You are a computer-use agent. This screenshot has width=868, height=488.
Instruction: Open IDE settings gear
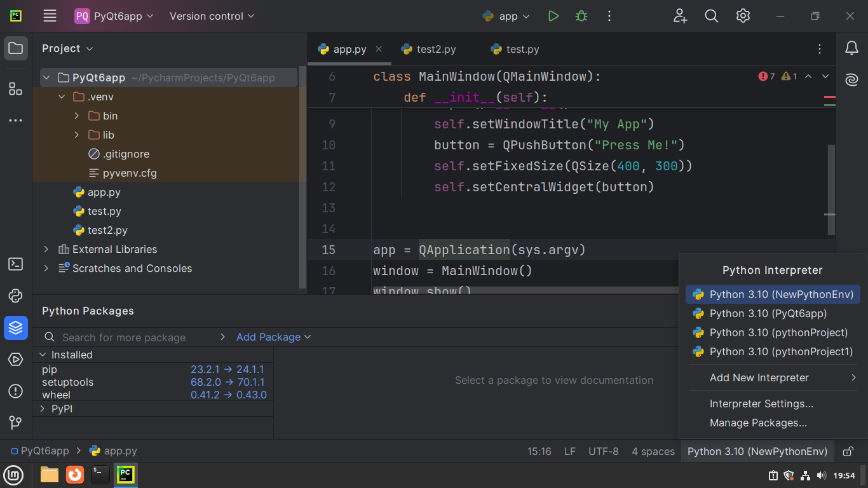743,17
